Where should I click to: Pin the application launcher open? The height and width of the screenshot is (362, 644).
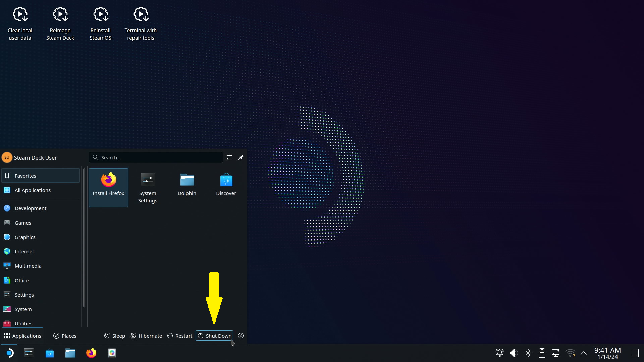click(241, 157)
